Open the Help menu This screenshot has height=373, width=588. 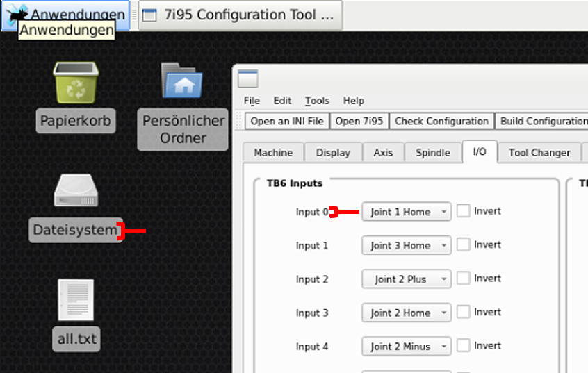coord(354,101)
